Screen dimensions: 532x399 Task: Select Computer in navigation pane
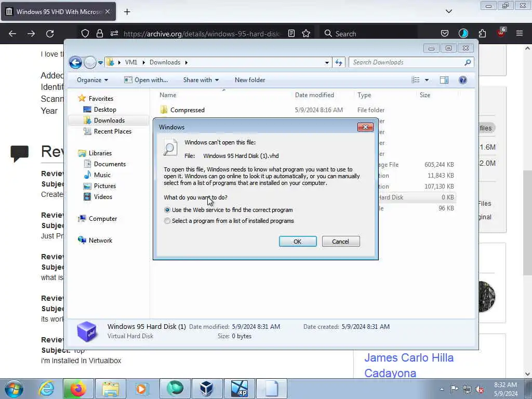tap(102, 219)
